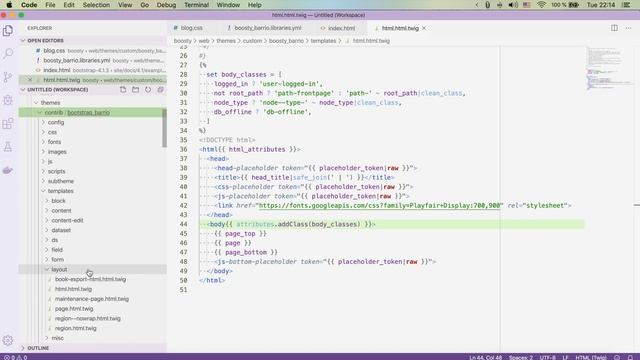
Task: Click Spaces: 2 indentation setting
Action: pos(520,357)
